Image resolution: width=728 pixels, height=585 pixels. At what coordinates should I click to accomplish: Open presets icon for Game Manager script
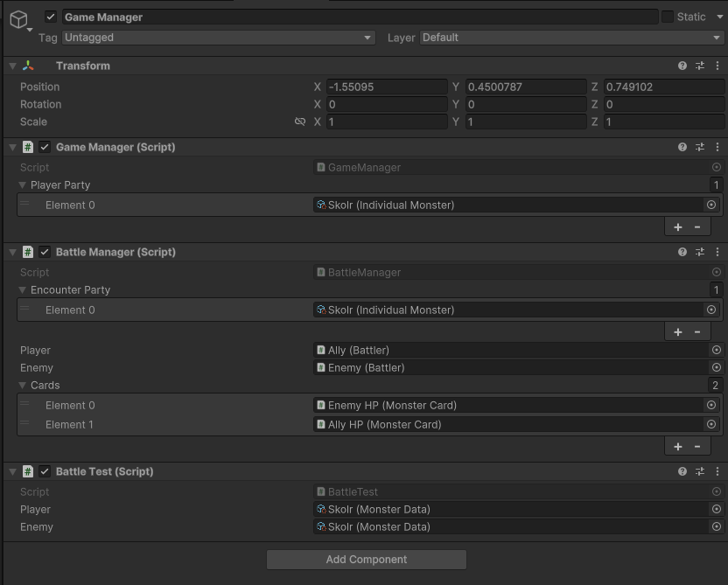(x=700, y=147)
